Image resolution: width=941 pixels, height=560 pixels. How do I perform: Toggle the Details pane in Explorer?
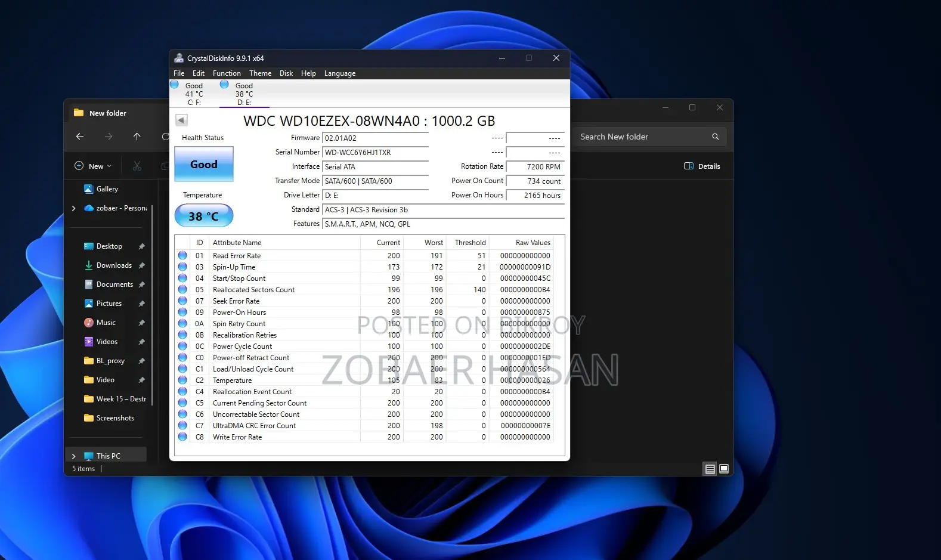point(702,166)
